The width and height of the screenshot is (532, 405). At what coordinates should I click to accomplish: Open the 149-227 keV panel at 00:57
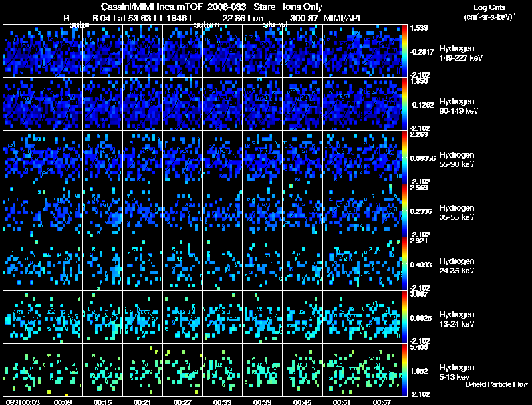click(x=382, y=51)
